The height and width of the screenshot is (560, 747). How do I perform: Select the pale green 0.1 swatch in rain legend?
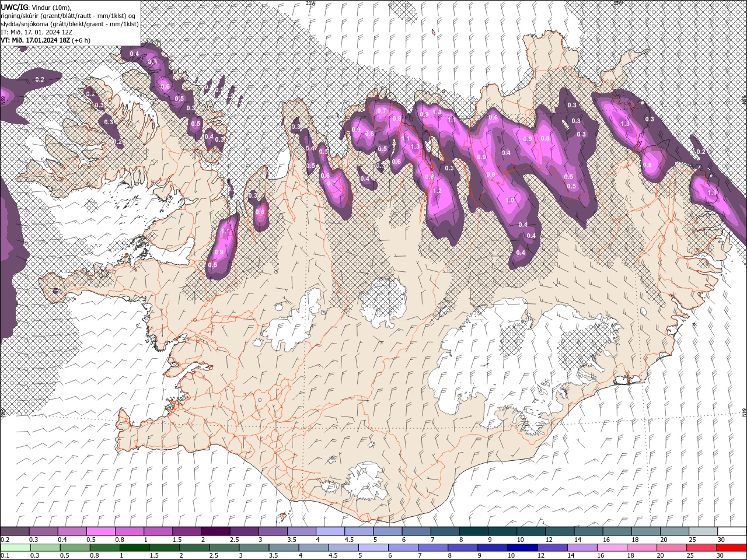point(15,548)
